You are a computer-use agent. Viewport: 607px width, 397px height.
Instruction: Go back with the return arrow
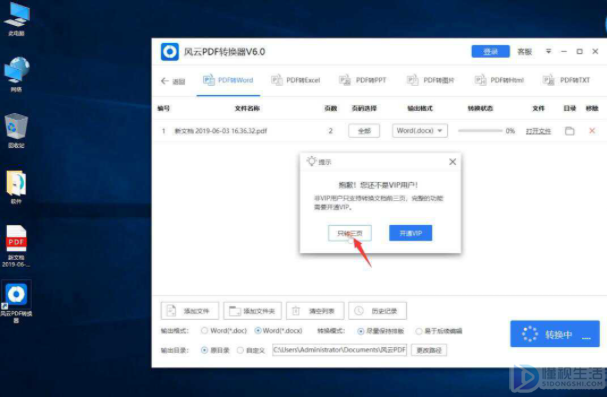[173, 81]
